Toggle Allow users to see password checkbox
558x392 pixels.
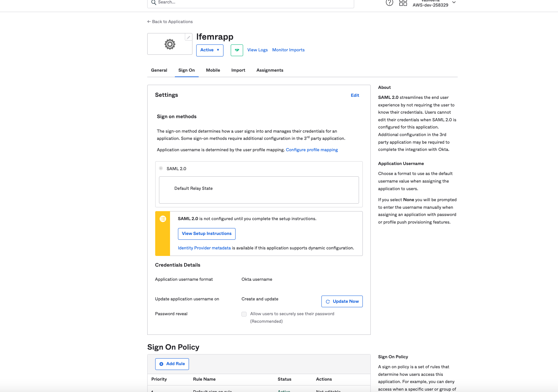pyautogui.click(x=244, y=314)
